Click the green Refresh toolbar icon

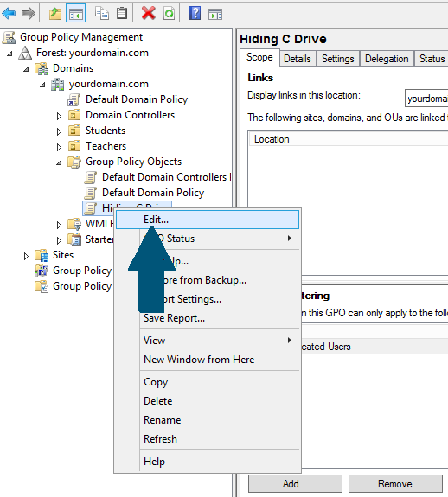tap(169, 13)
